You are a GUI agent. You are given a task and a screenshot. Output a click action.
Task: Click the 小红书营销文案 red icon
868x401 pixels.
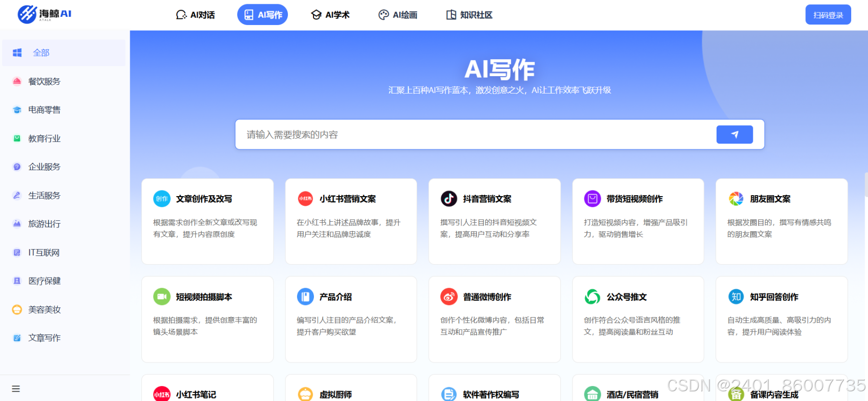coord(305,199)
